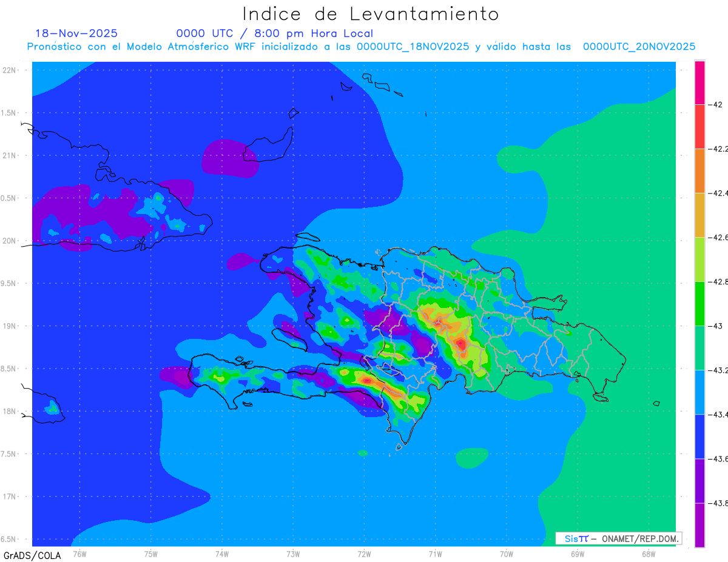Click the '-42.6' colorbar value
The width and height of the screenshot is (728, 562).
click(718, 237)
